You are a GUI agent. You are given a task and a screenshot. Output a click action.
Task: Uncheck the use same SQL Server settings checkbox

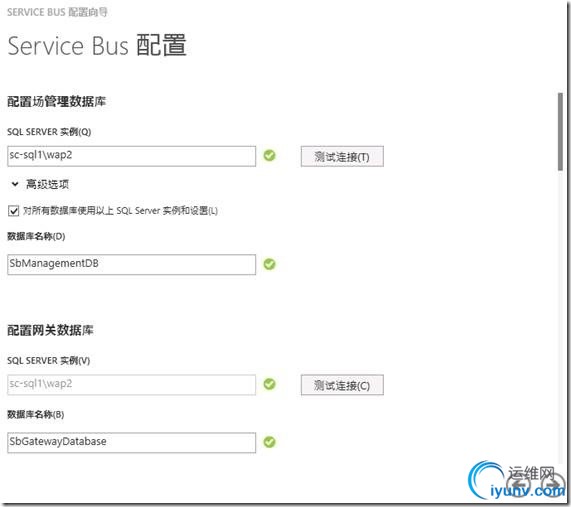pyautogui.click(x=13, y=211)
